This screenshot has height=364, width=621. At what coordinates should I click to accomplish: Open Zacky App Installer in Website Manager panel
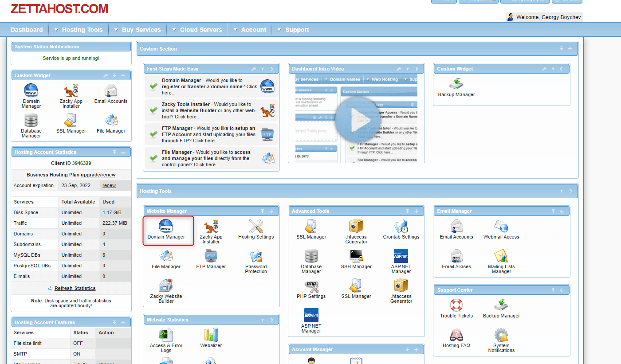click(x=211, y=232)
